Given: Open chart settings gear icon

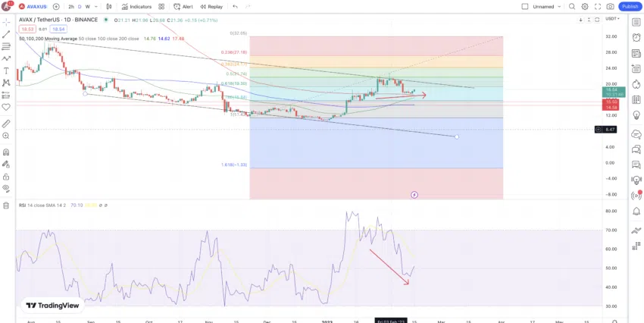Looking at the screenshot, I should pos(584,7).
